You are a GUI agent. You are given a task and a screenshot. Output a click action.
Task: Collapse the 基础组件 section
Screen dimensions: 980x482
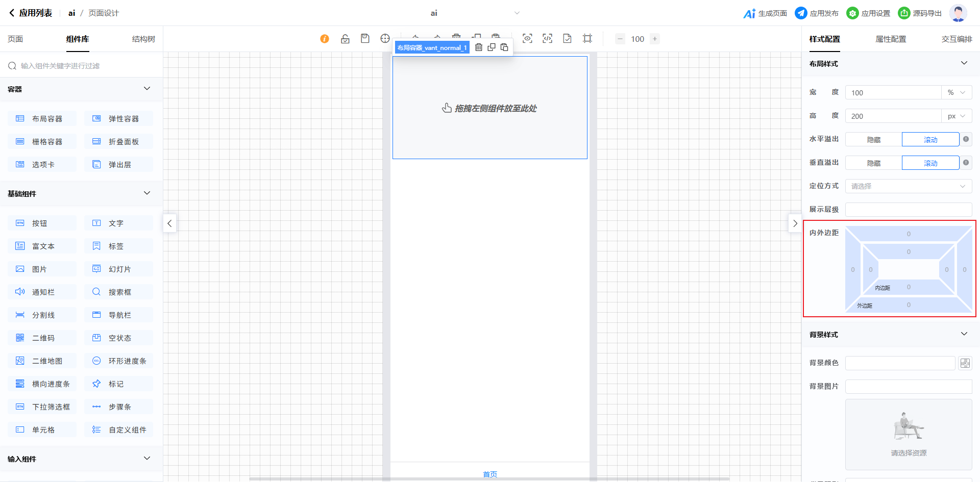[147, 193]
